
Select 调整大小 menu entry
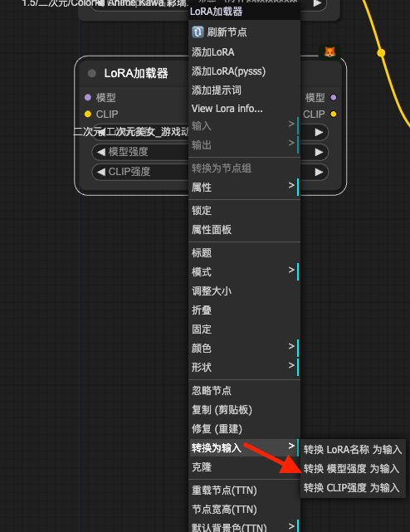tap(244, 290)
